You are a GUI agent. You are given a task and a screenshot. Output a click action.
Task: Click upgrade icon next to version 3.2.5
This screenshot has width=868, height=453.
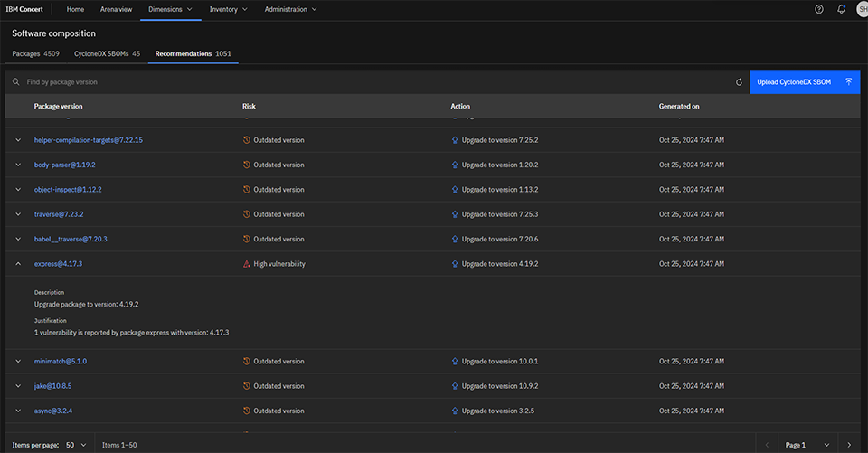[455, 411]
